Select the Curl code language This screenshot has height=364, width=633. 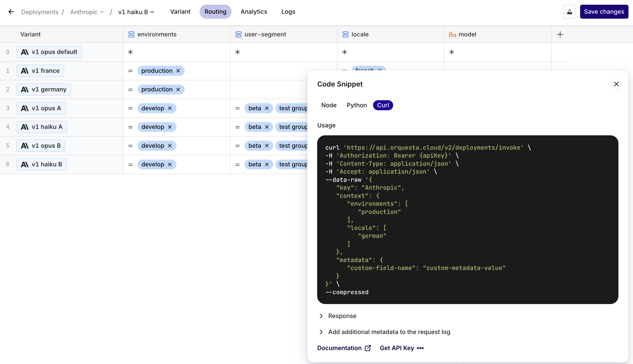tap(383, 105)
